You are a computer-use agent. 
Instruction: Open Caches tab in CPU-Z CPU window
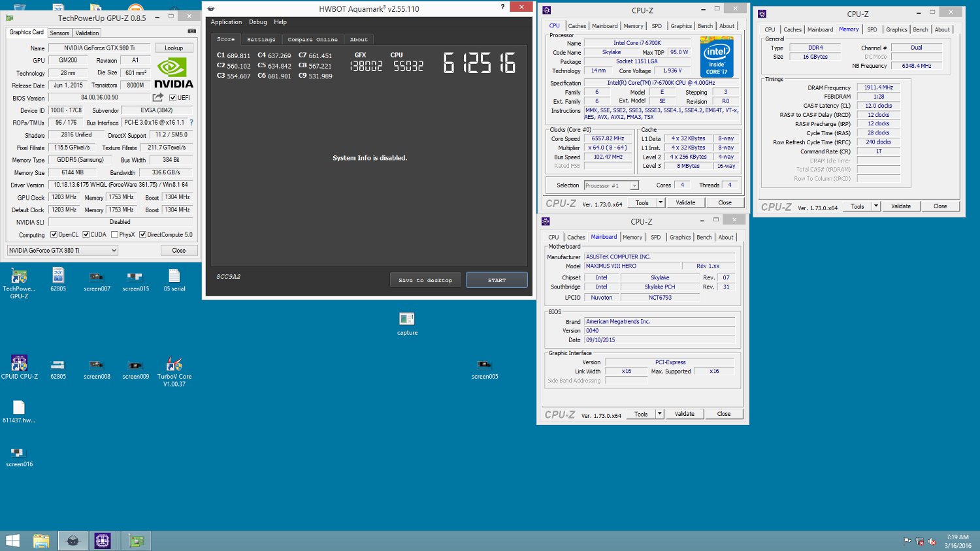(577, 26)
